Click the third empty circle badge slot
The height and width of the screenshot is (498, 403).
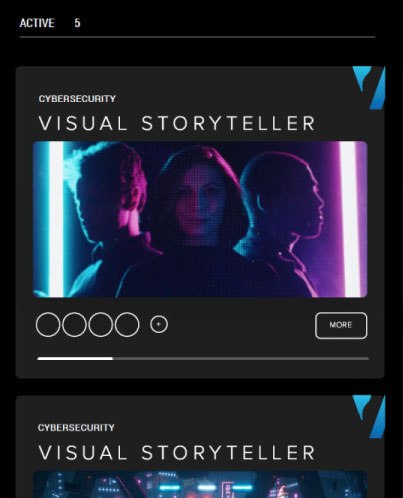pyautogui.click(x=101, y=325)
